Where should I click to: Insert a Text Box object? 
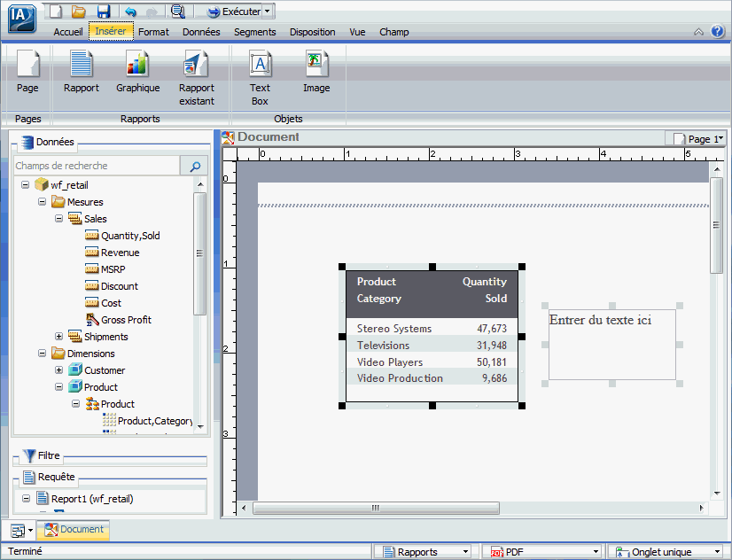260,77
